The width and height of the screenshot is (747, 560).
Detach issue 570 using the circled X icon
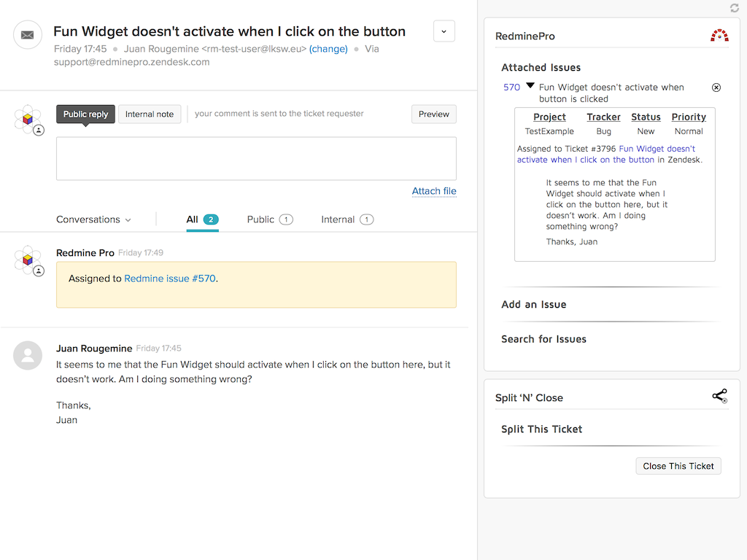[716, 87]
